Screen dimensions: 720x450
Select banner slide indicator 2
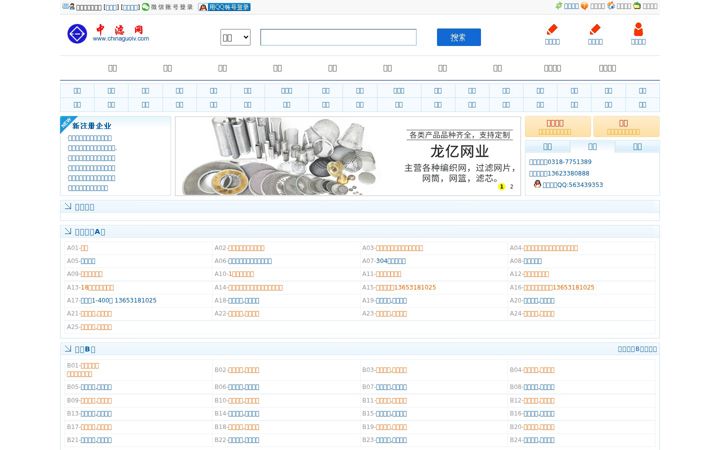coord(512,186)
